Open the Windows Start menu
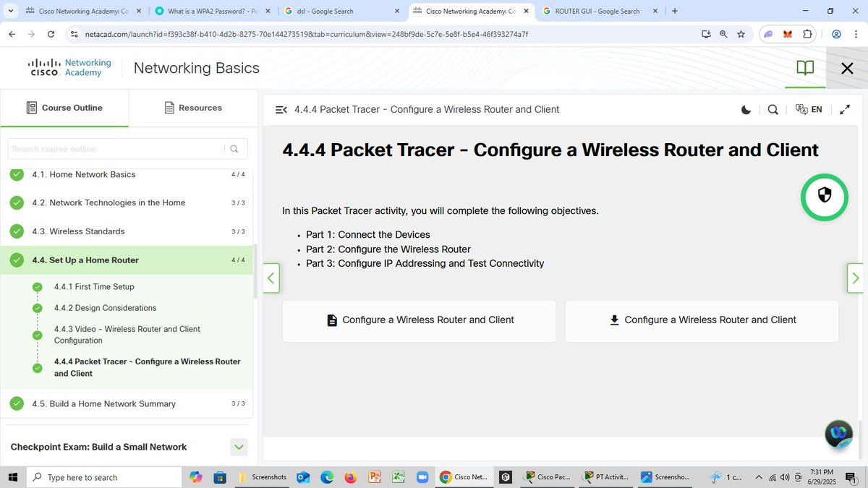Image resolution: width=868 pixels, height=488 pixels. click(x=12, y=477)
